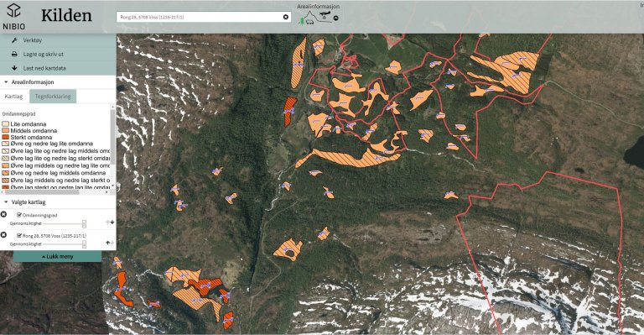Click the Lukk meny button
644x335 pixels.
point(58,256)
